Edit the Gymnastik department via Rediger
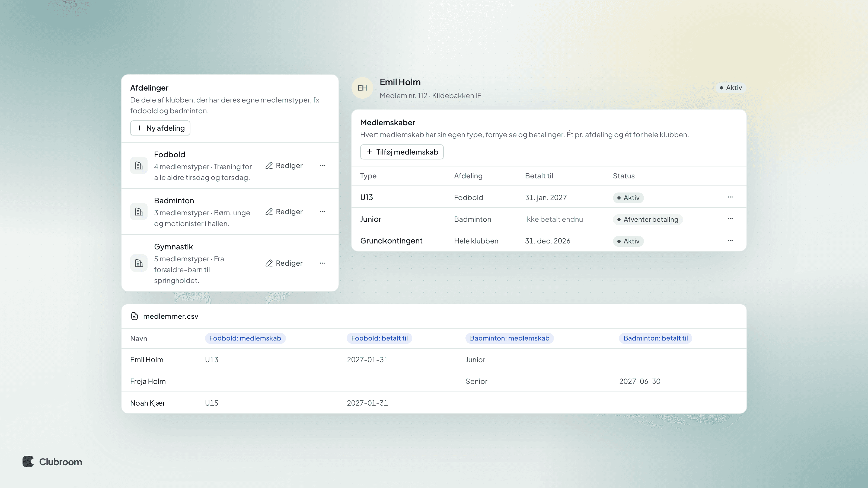The width and height of the screenshot is (868, 488). click(x=284, y=263)
